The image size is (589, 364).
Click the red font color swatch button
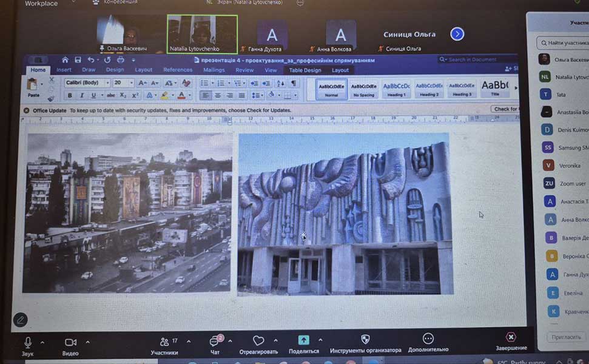[x=181, y=95]
